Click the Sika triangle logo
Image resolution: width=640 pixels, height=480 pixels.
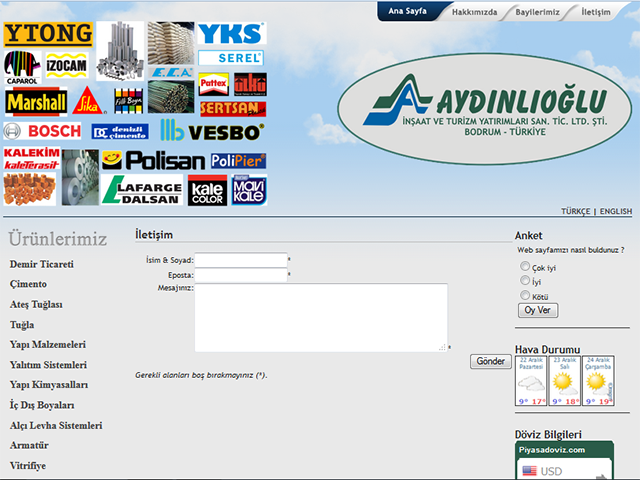point(88,100)
